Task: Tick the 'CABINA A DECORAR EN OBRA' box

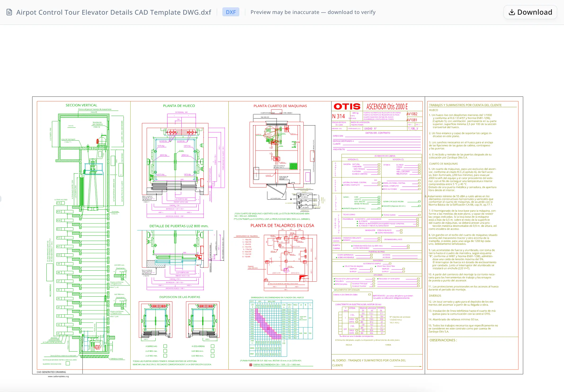Action: [x=369, y=294]
